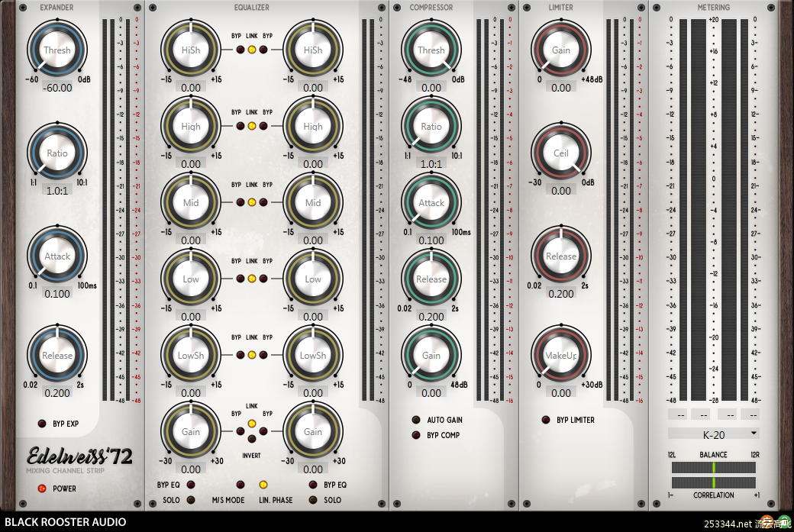The width and height of the screenshot is (794, 532).
Task: Click the Compressor Attack value 0.100
Action: (431, 240)
